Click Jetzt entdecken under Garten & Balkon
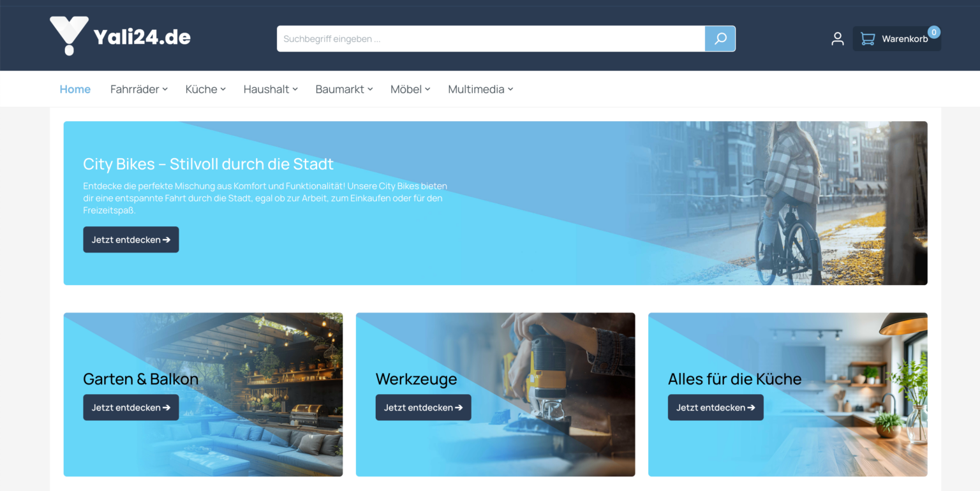980x491 pixels. coord(131,407)
